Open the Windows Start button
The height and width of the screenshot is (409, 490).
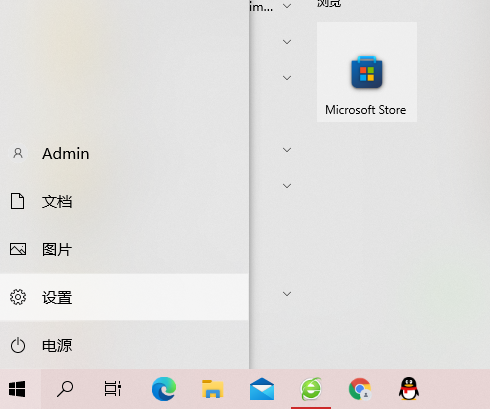point(17,389)
